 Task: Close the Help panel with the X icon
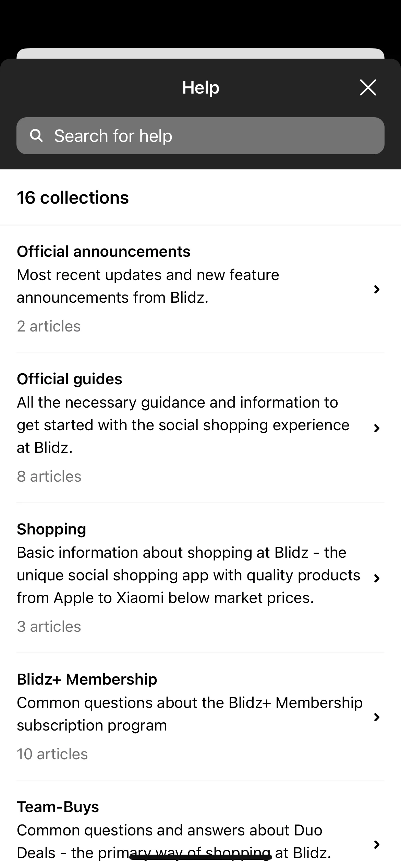[x=368, y=87]
